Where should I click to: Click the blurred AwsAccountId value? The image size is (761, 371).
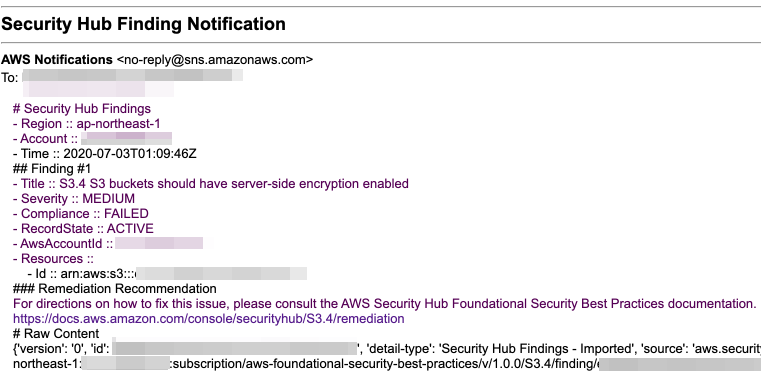point(160,243)
